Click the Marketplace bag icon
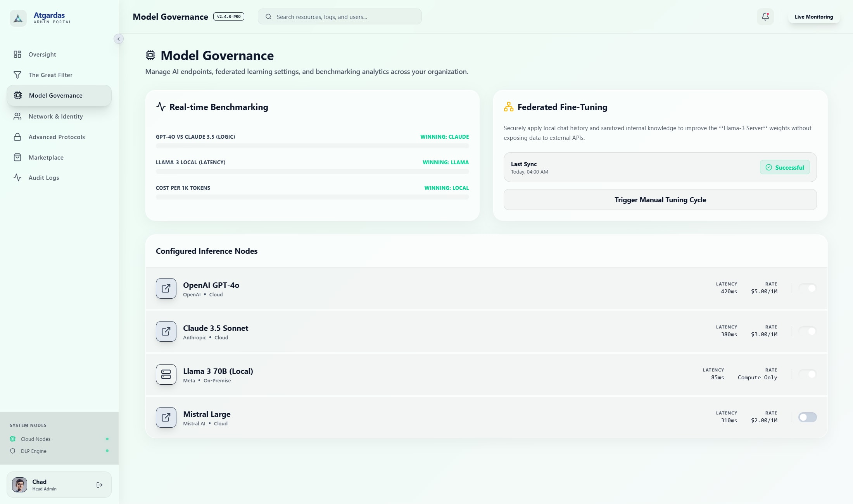 (17, 157)
